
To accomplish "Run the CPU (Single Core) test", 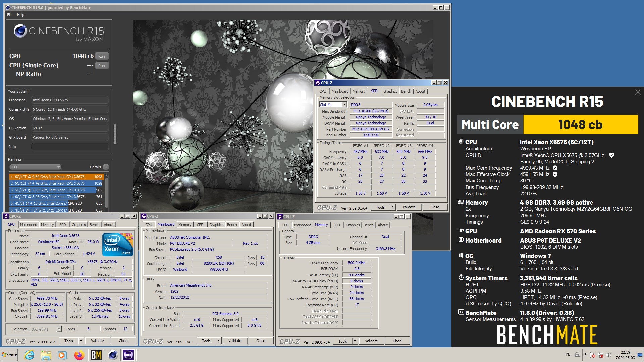I will tap(102, 66).
